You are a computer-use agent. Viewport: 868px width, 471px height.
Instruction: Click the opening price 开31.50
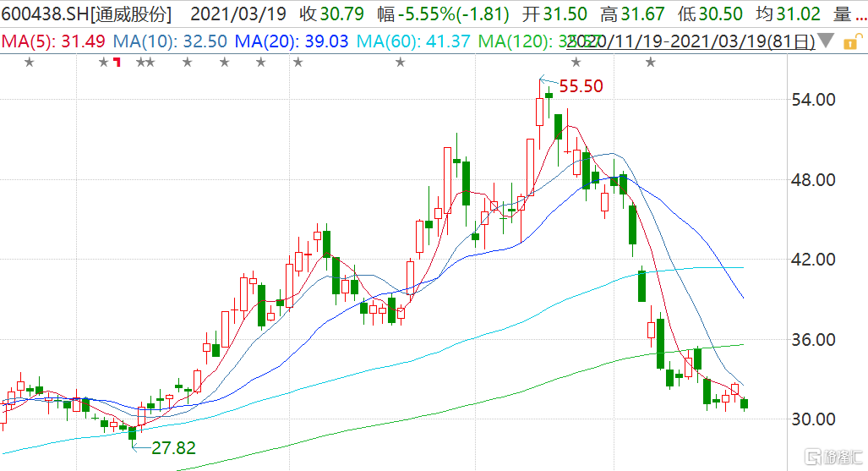tap(554, 14)
